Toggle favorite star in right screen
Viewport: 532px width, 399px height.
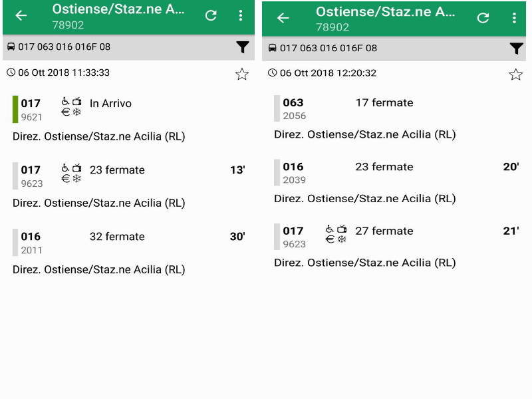pos(516,74)
